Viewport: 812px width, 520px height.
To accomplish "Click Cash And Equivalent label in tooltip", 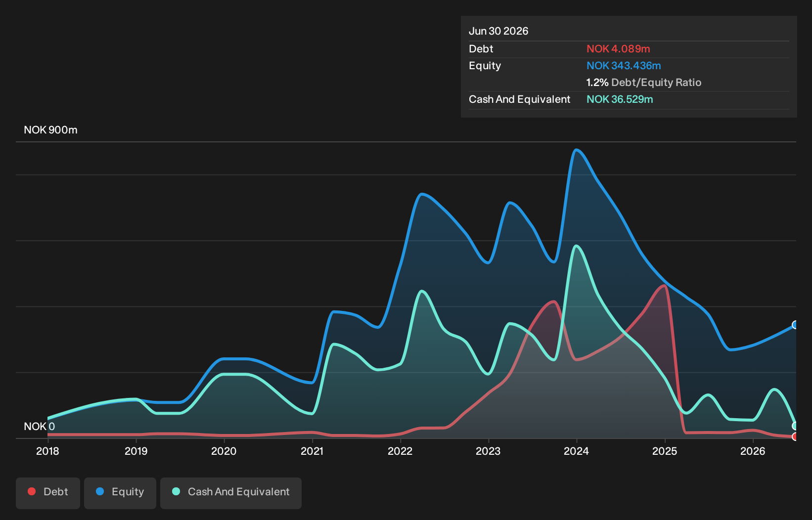I will [520, 99].
